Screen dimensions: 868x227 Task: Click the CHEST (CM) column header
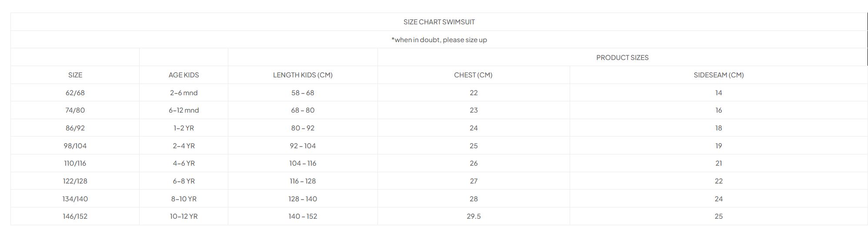tap(473, 75)
